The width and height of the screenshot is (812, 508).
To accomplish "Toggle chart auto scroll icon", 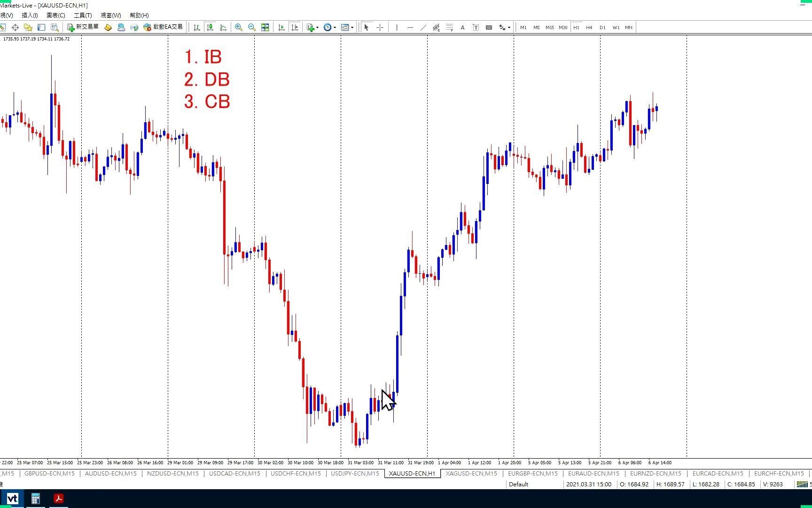I will coord(281,27).
